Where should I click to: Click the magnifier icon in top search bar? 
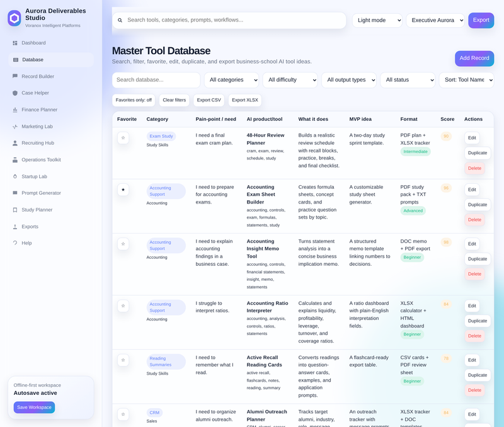120,20
